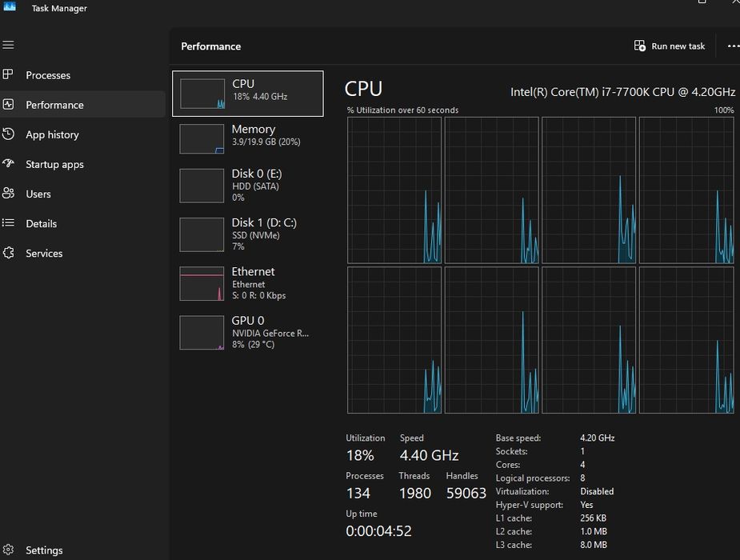Click the Run new task button
Screen dimensions: 740x560
[670, 46]
